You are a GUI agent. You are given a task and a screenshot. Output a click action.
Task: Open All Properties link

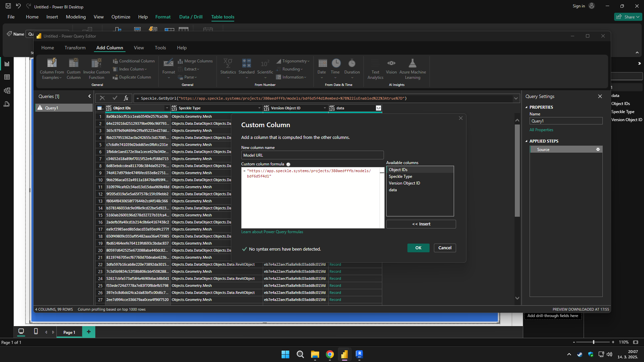point(541,130)
